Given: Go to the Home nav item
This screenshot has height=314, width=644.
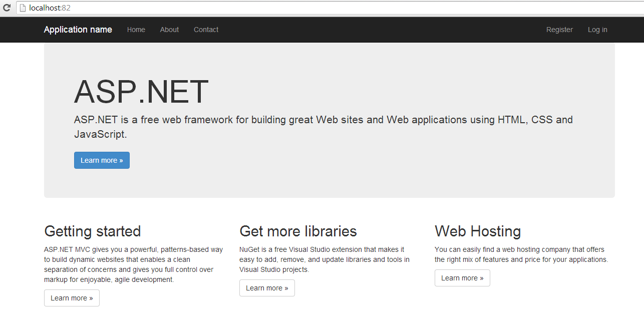Looking at the screenshot, I should click(136, 30).
